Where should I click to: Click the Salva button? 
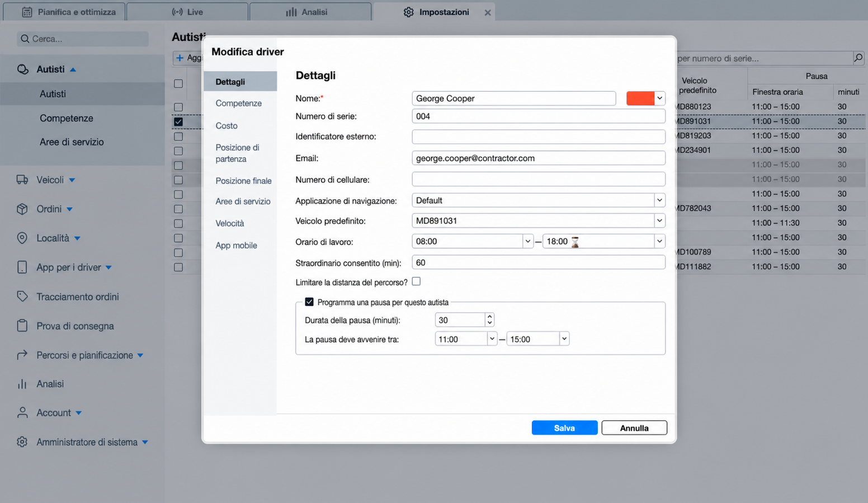(564, 427)
